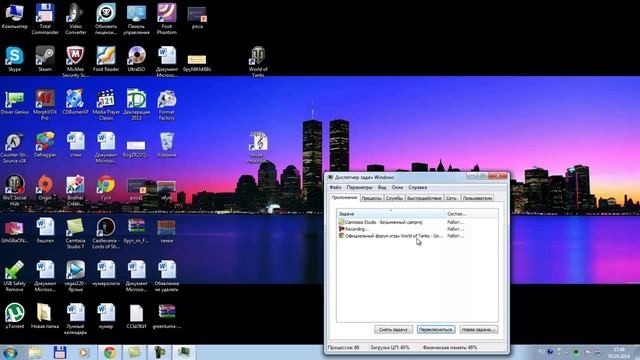Image resolution: width=640 pixels, height=360 pixels.
Task: Switch to the Пользователи tab
Action: click(x=477, y=198)
